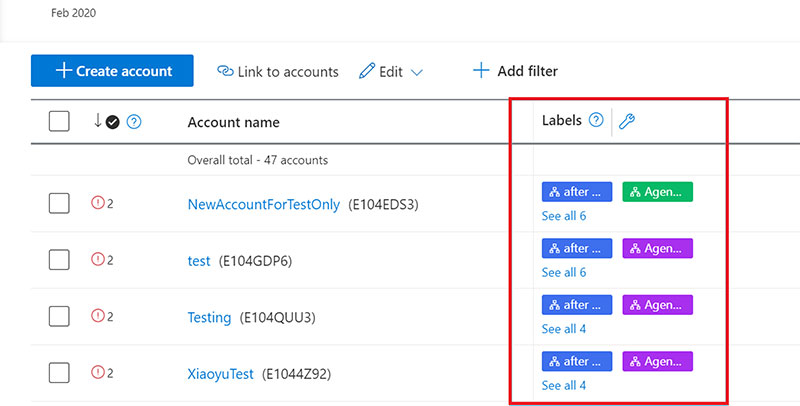Click the Account name column header
The image size is (800, 406).
coord(233,122)
